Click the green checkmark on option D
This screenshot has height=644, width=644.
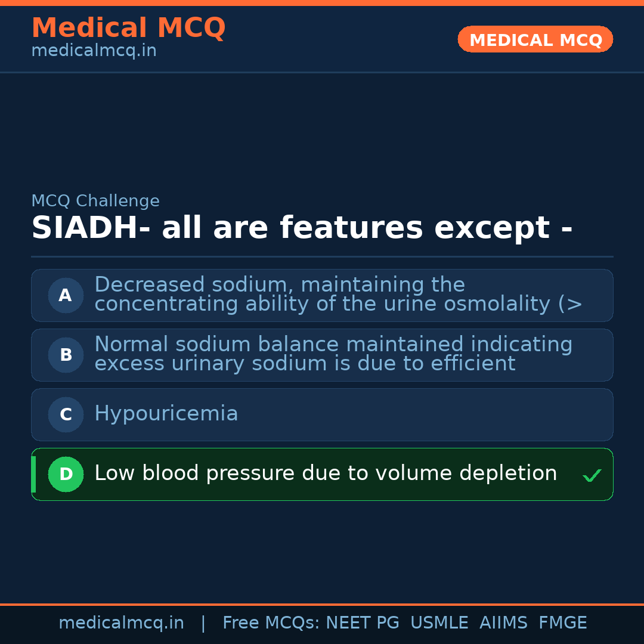pos(592,475)
